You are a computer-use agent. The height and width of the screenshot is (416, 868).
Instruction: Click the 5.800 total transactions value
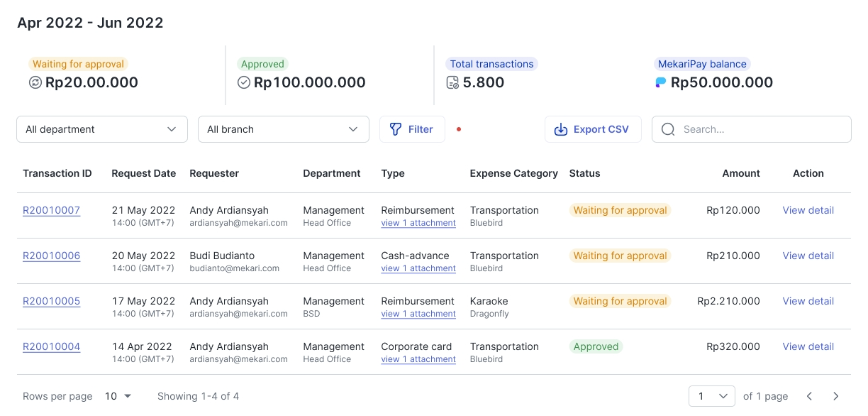click(484, 82)
